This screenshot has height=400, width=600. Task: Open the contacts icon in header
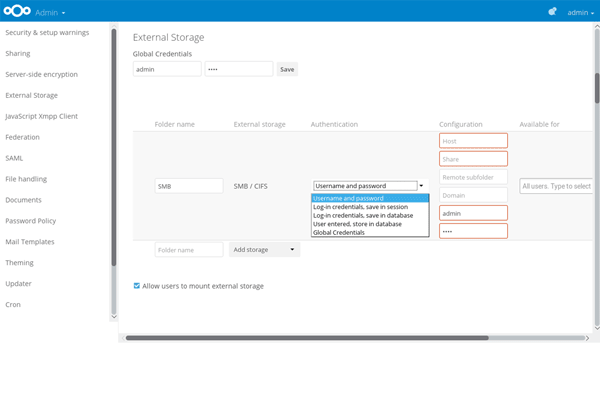point(551,12)
